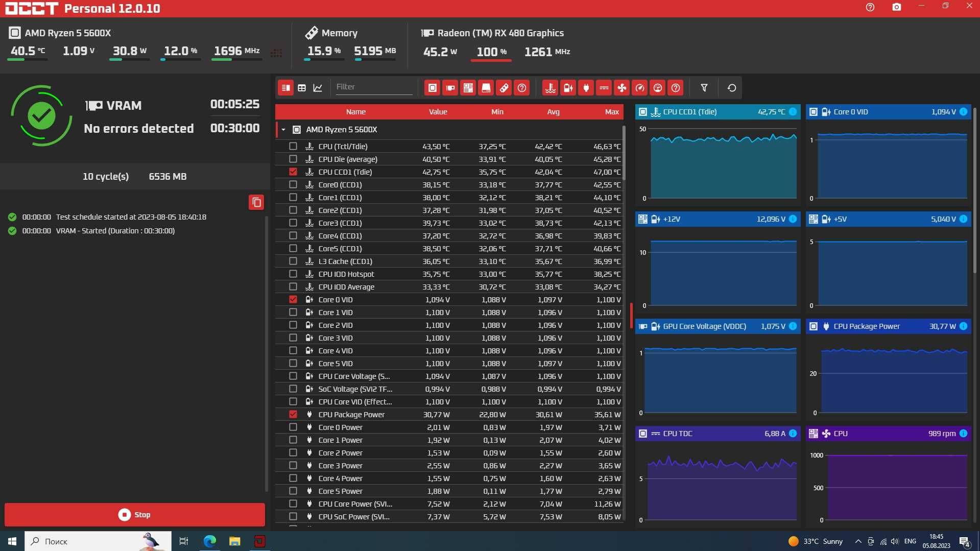The width and height of the screenshot is (980, 551).
Task: Sort the table by Value column
Action: point(438,112)
